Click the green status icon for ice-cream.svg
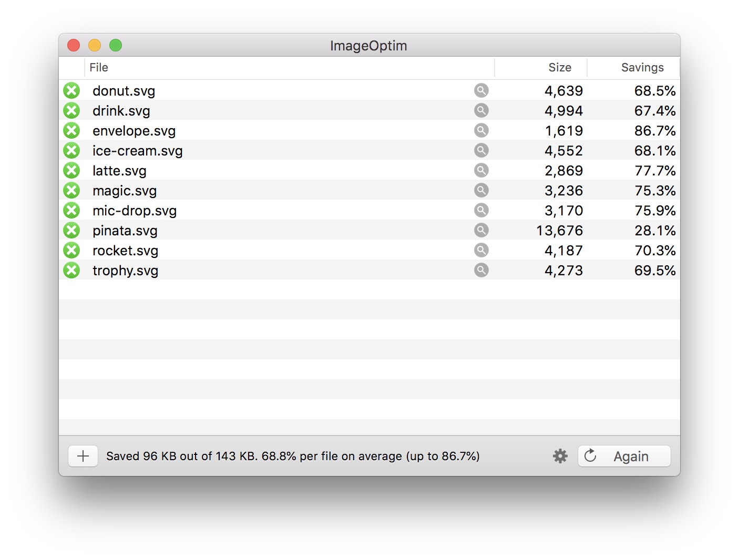The width and height of the screenshot is (739, 560). pyautogui.click(x=71, y=150)
